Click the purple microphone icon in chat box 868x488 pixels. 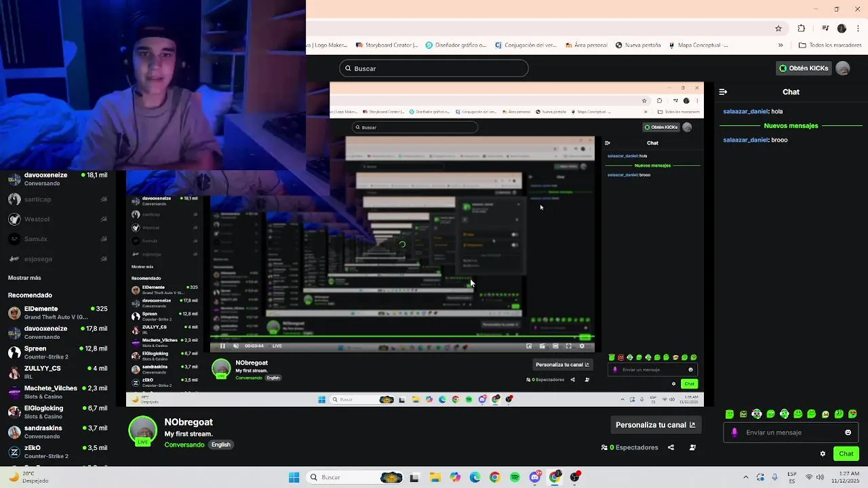coord(734,432)
